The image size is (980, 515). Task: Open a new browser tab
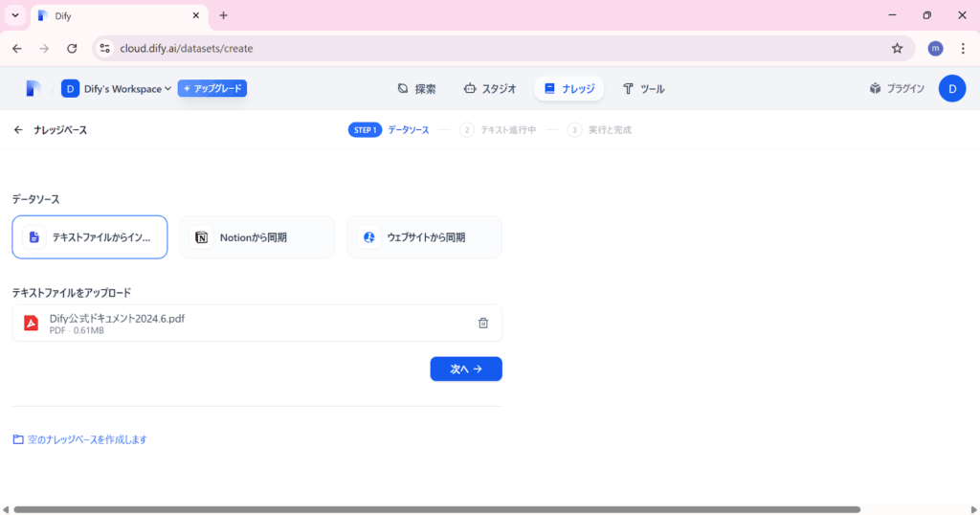(x=223, y=15)
